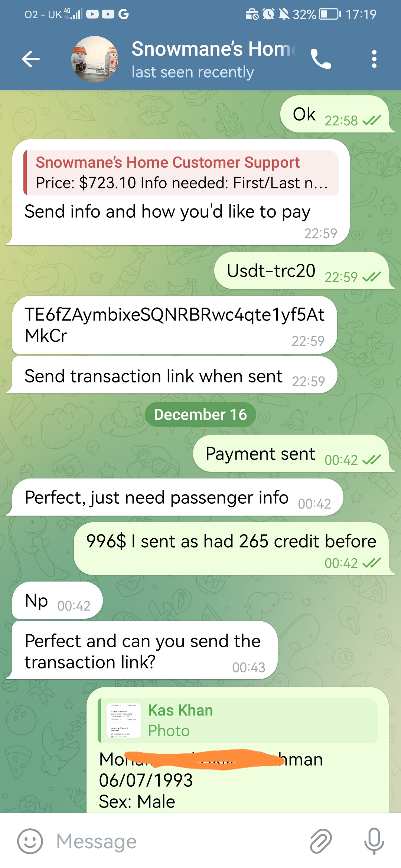This screenshot has width=401, height=868.
Task: Tap the back arrow to leave chat
Action: tap(31, 59)
